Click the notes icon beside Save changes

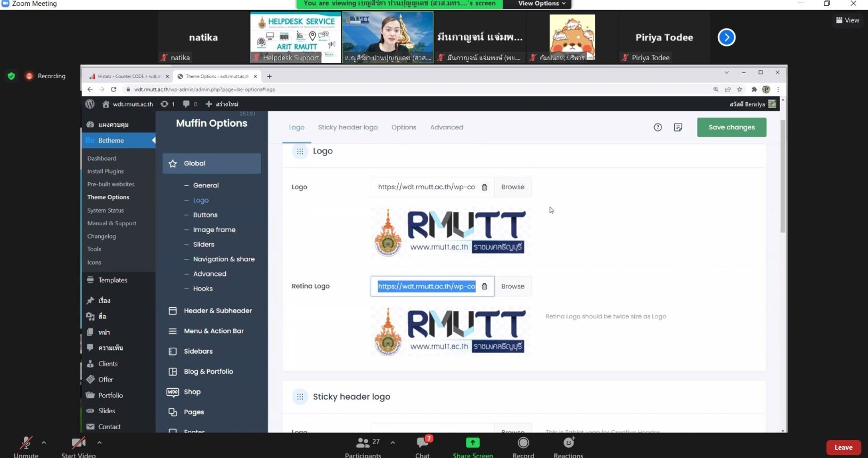678,127
